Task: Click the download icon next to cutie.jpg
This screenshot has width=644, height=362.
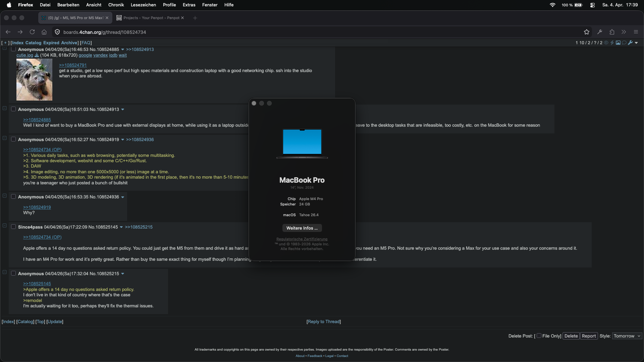Action: (x=37, y=55)
